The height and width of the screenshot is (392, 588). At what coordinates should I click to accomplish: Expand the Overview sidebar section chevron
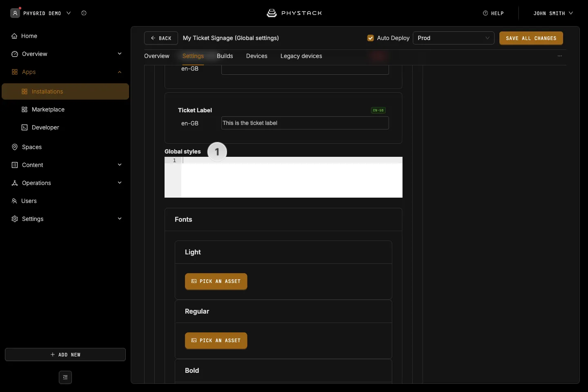(x=120, y=54)
